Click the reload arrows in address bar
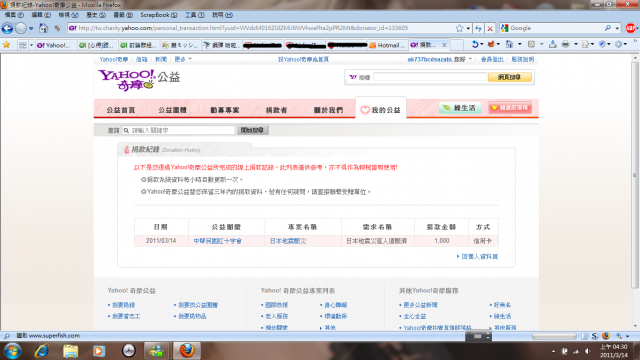 [x=478, y=28]
